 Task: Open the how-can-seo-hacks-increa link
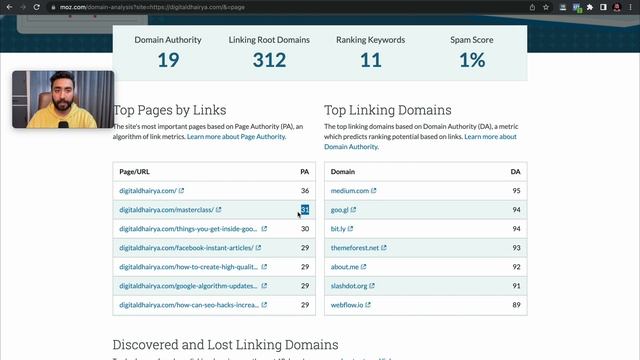click(x=189, y=305)
